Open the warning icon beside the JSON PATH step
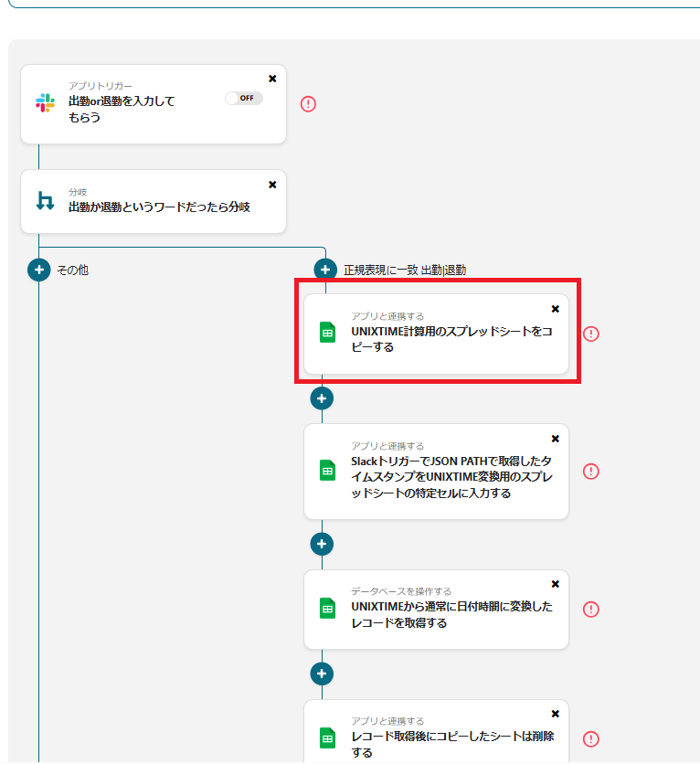The width and height of the screenshot is (700, 764). coord(591,472)
